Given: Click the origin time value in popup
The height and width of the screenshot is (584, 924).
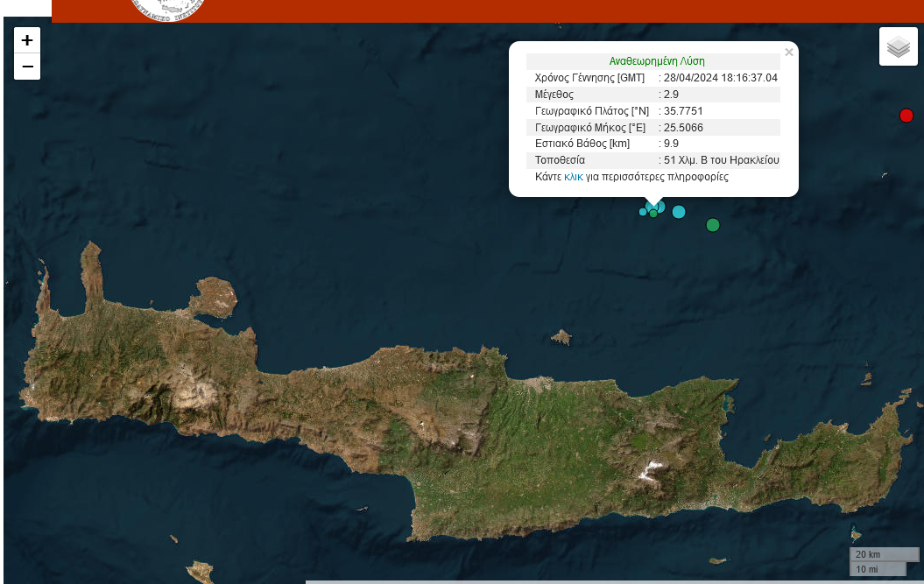Looking at the screenshot, I should point(720,78).
